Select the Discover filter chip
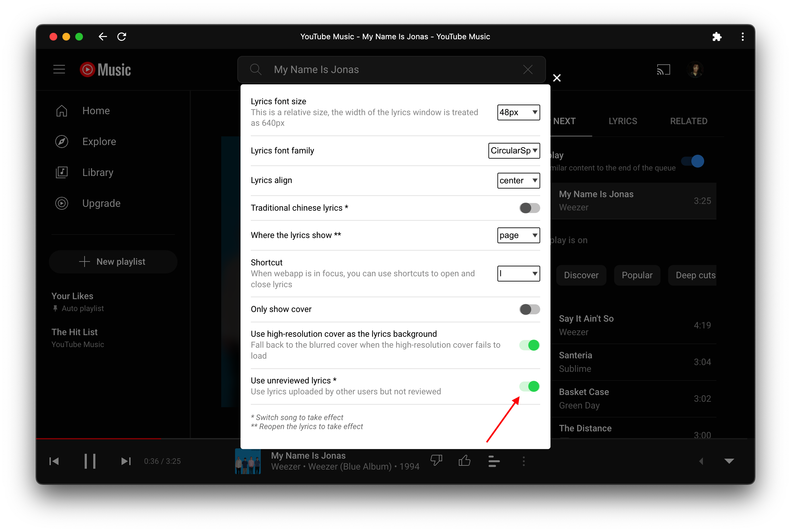The width and height of the screenshot is (791, 532). tap(581, 275)
